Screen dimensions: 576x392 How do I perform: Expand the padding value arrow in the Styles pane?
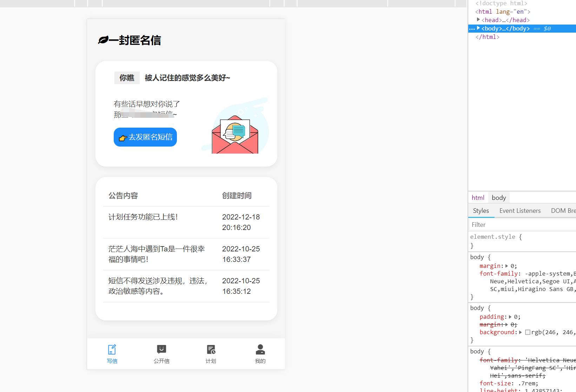tap(510, 317)
